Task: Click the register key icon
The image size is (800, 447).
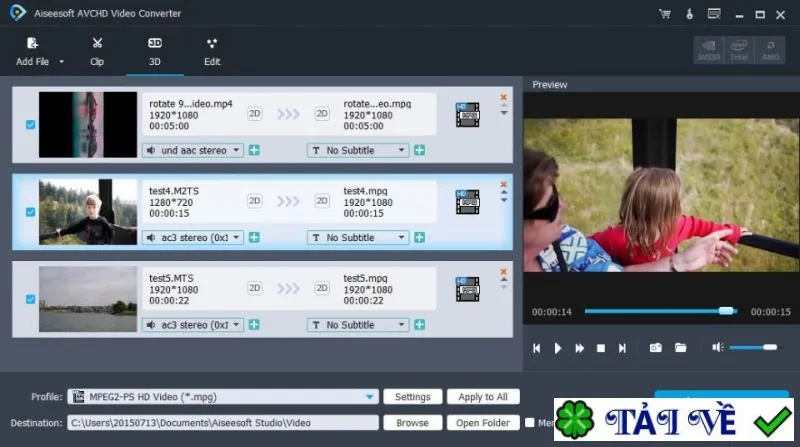Action: [x=689, y=14]
